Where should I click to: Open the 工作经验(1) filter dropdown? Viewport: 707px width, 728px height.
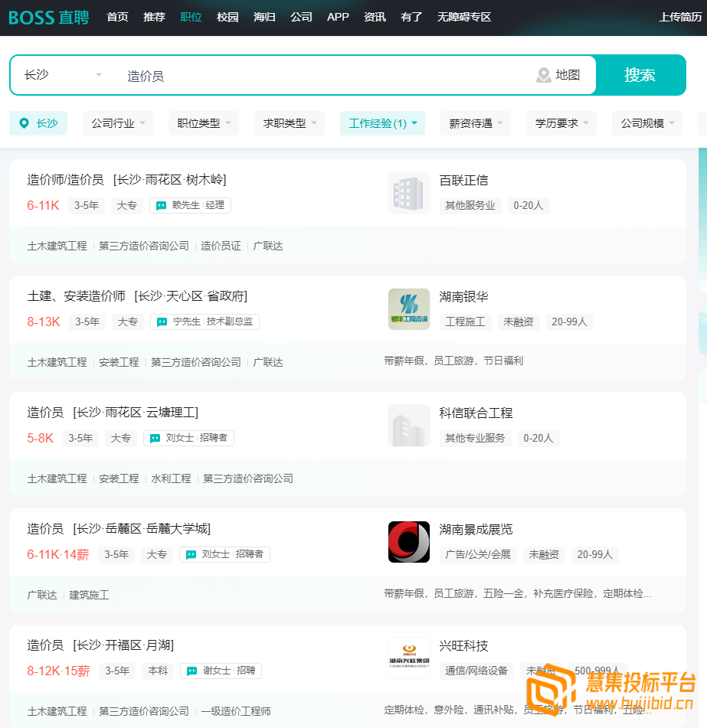pos(383,123)
